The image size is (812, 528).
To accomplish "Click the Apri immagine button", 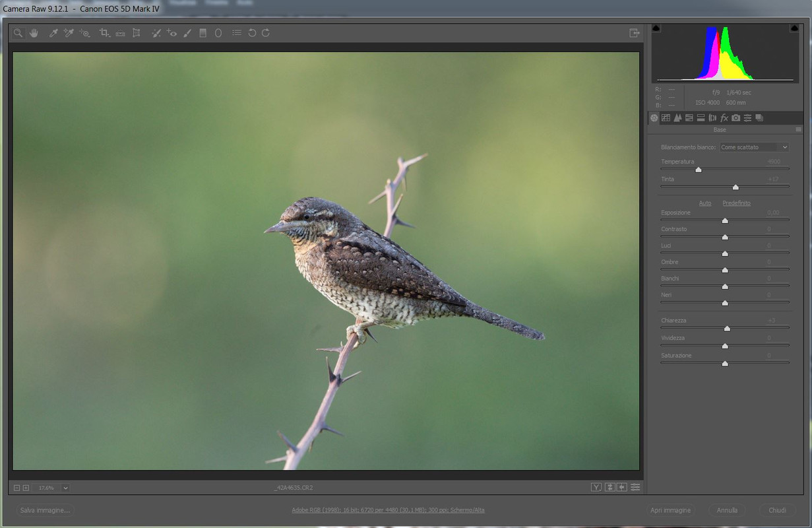I will 670,510.
